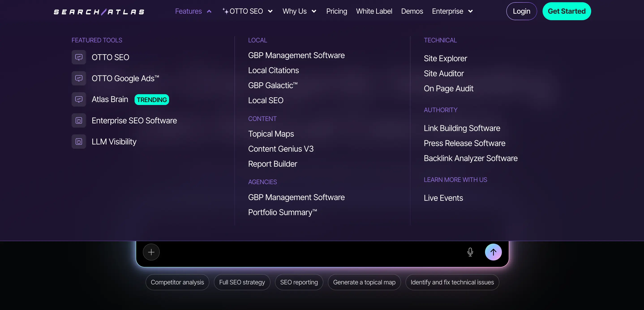
Task: Click the LLM Visibility icon
Action: pos(79,142)
